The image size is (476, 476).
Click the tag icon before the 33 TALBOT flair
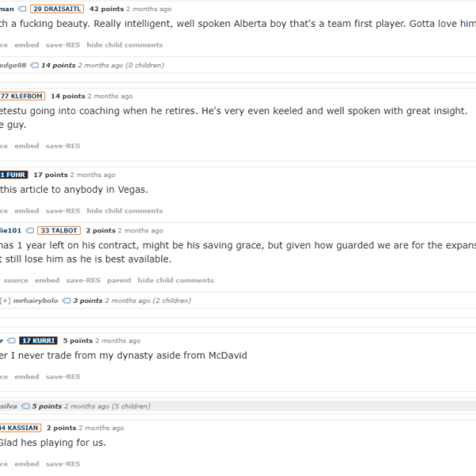coord(29,231)
